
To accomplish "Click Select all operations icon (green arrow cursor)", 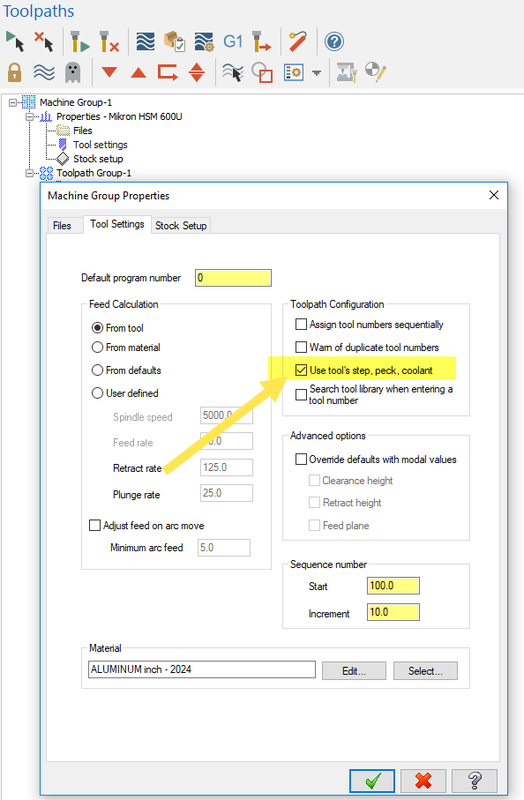I will pos(15,41).
